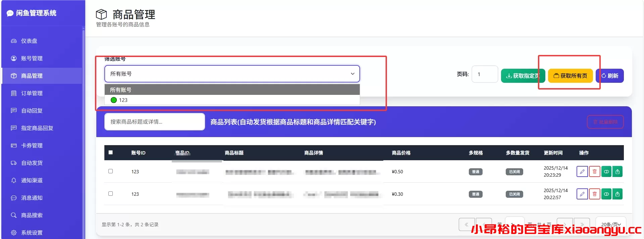Edit the ¥0.50 item with pencil icon
This screenshot has height=239, width=644.
pos(582,172)
